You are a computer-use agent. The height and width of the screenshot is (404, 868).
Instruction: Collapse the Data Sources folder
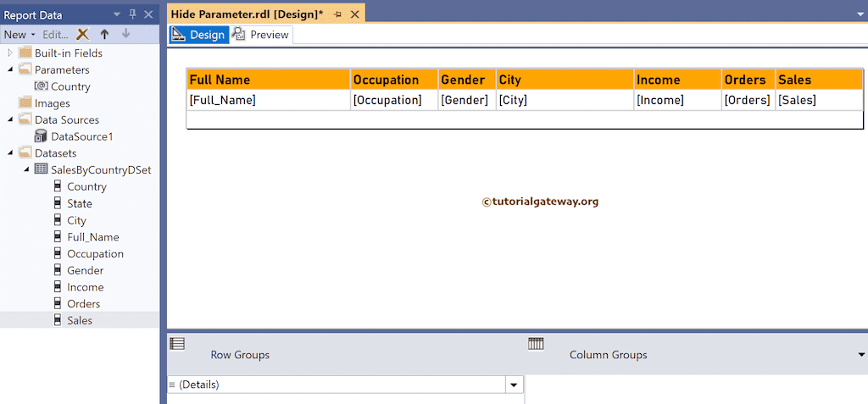(x=10, y=119)
